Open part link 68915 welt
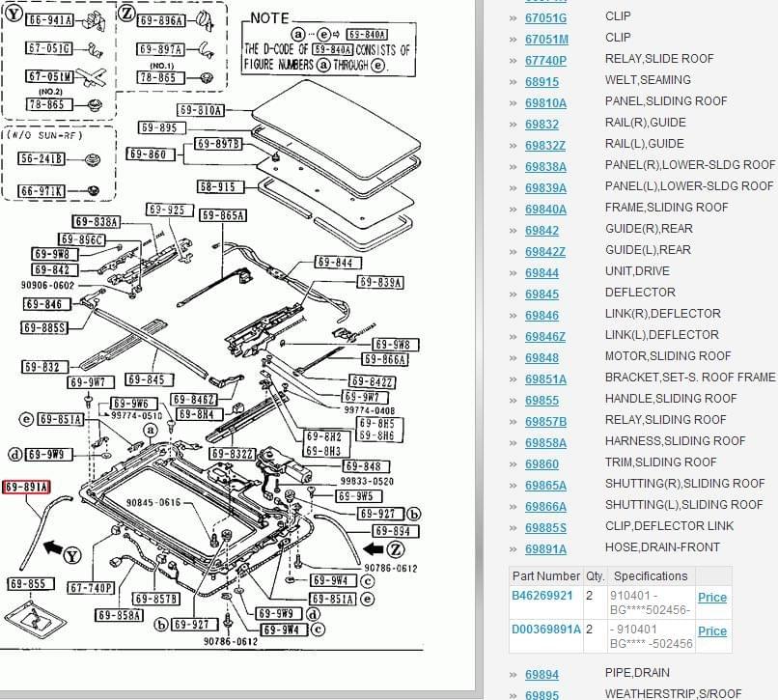Image resolution: width=778 pixels, height=700 pixels. (542, 82)
